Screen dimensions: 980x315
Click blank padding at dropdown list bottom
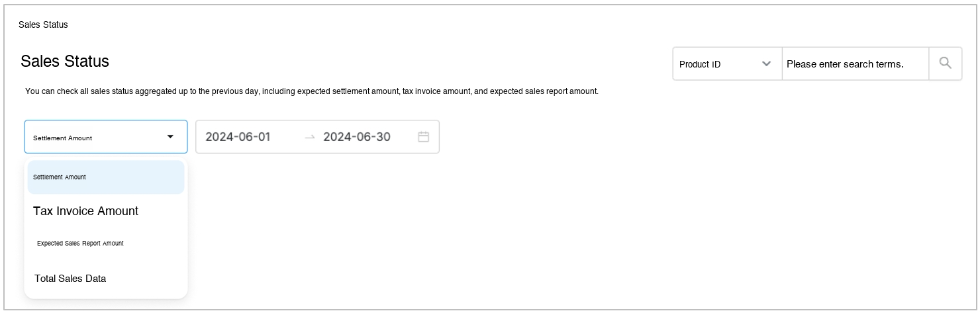[x=105, y=294]
